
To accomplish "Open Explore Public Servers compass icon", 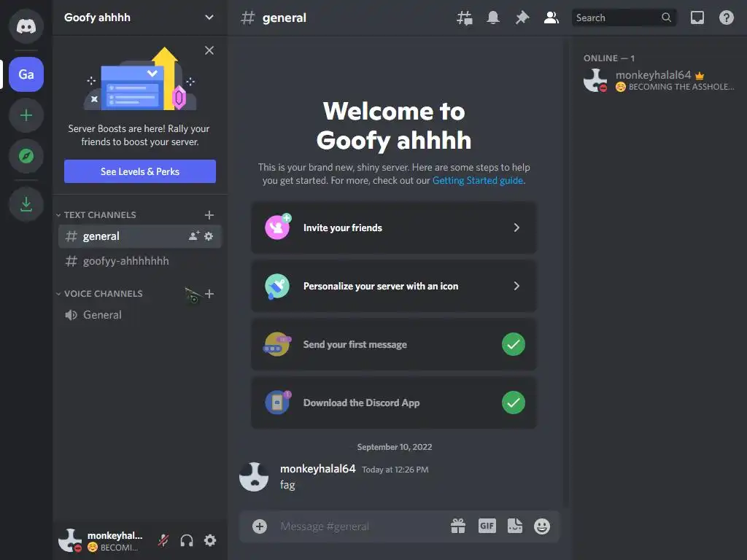I will [x=26, y=156].
